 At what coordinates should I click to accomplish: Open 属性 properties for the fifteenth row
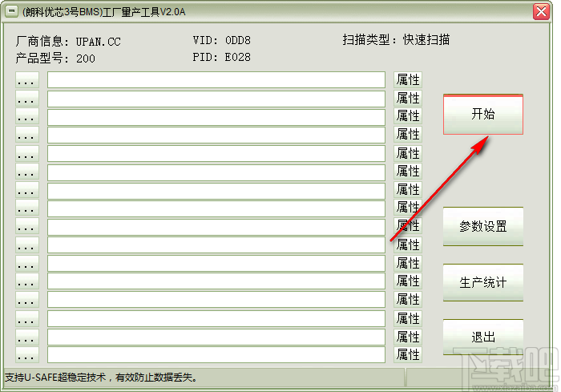tap(408, 337)
